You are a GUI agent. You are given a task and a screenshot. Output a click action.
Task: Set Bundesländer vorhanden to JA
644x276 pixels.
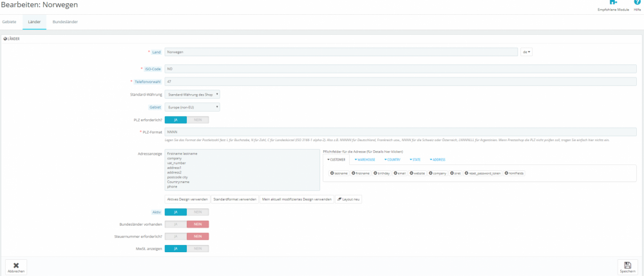pos(176,224)
